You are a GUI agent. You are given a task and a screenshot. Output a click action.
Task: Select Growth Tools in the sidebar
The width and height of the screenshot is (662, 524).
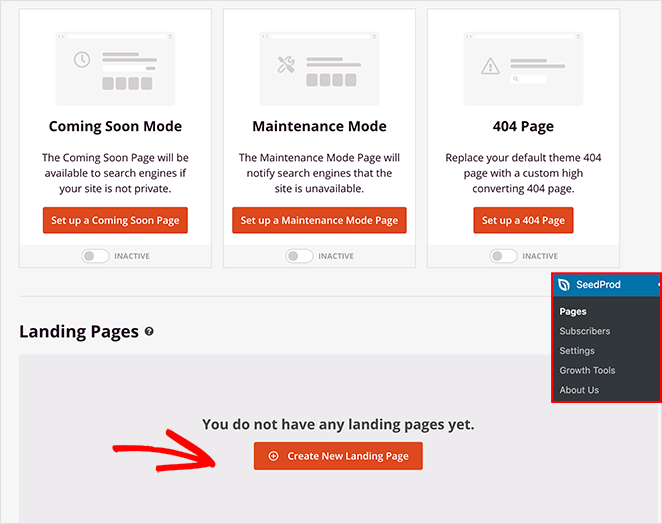tap(587, 370)
